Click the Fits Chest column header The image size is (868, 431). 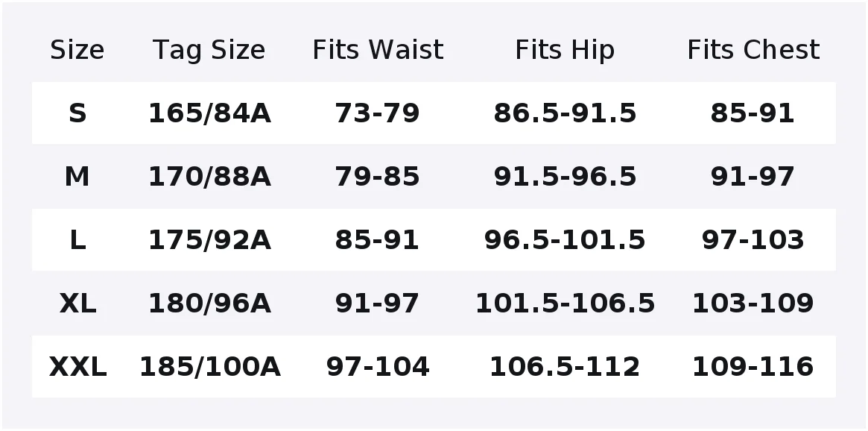pos(753,50)
